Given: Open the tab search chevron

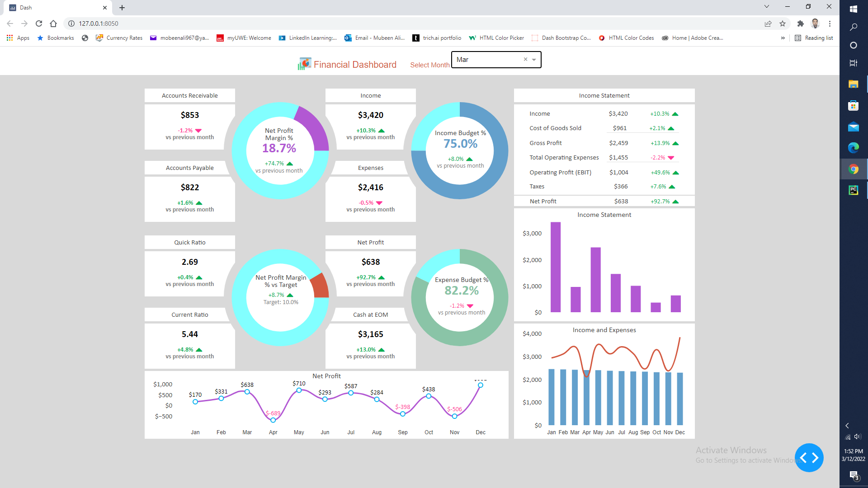Looking at the screenshot, I should coord(766,7).
